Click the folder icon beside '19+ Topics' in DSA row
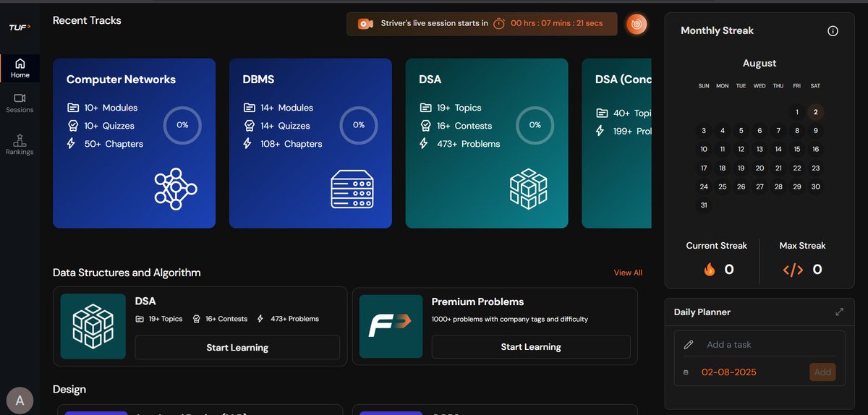The width and height of the screenshot is (868, 415). [139, 319]
